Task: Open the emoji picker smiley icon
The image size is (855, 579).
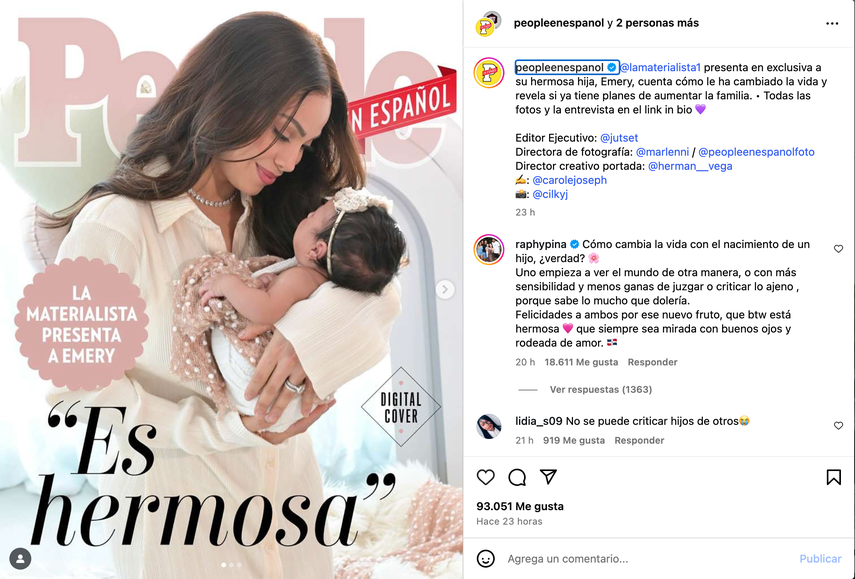Action: click(x=485, y=558)
